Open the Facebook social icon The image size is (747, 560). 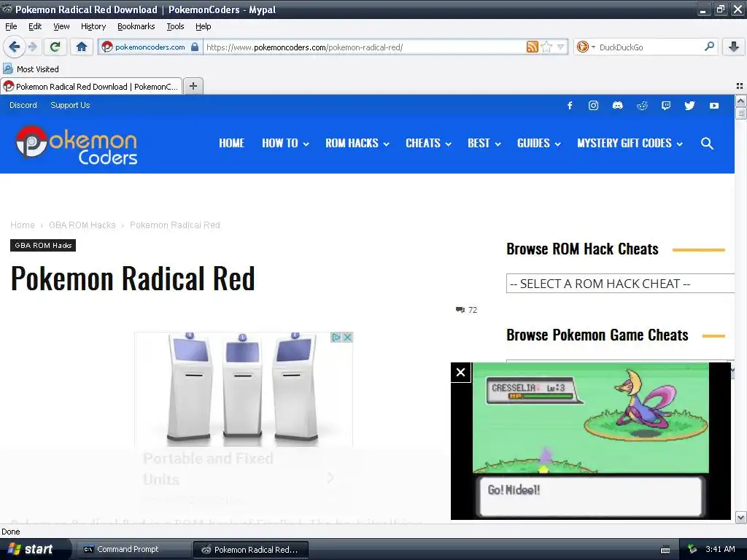[570, 105]
